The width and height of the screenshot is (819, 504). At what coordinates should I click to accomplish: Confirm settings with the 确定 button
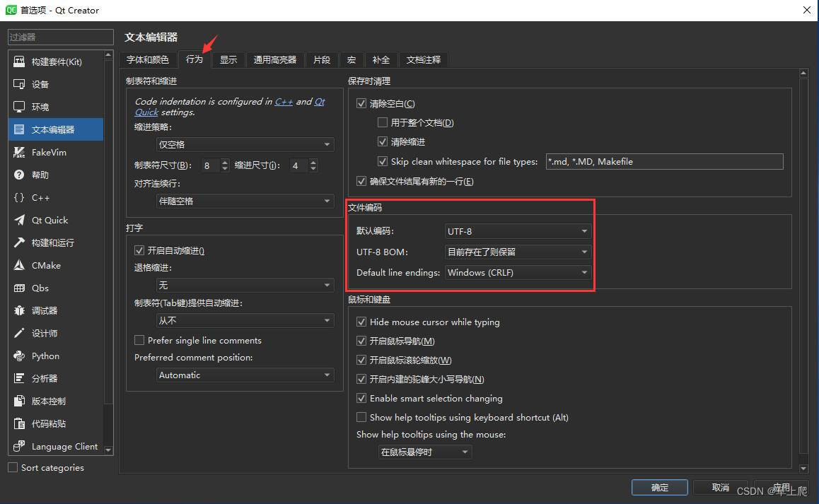(x=659, y=487)
